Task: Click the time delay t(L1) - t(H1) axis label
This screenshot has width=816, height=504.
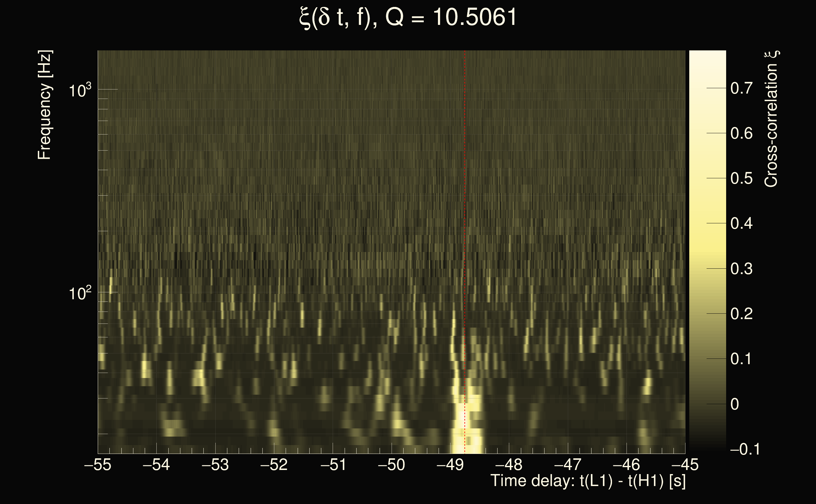Action: tap(588, 481)
